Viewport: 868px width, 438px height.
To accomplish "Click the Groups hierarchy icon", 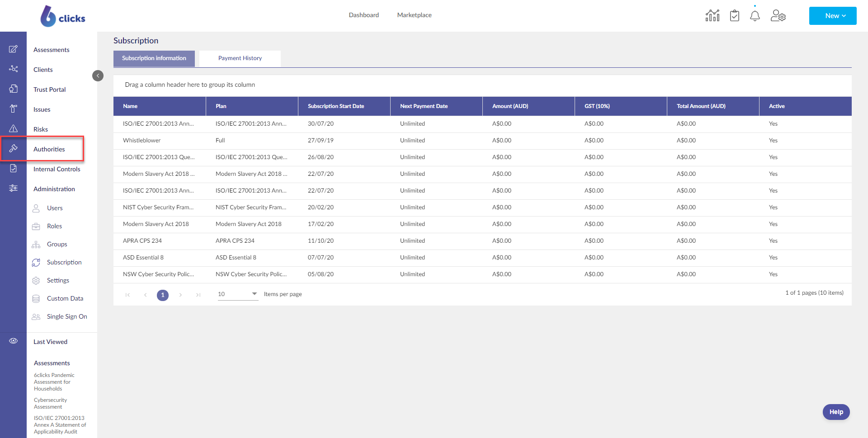I will click(x=36, y=245).
